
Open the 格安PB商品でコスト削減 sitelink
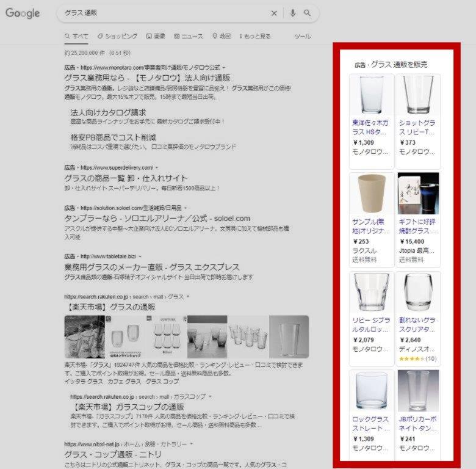click(x=114, y=137)
